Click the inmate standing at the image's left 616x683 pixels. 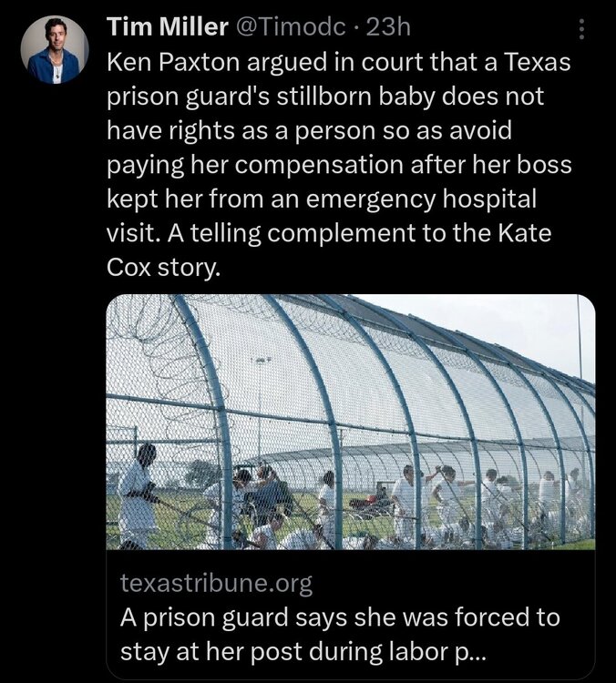click(x=139, y=496)
